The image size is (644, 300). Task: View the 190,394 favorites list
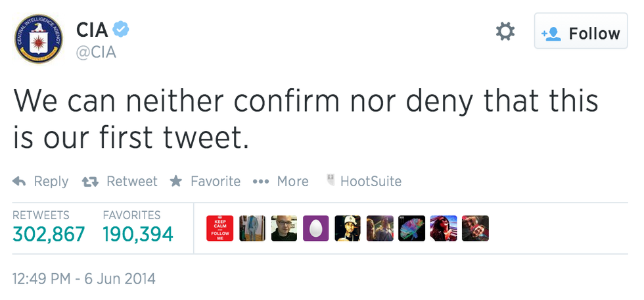pos(137,233)
